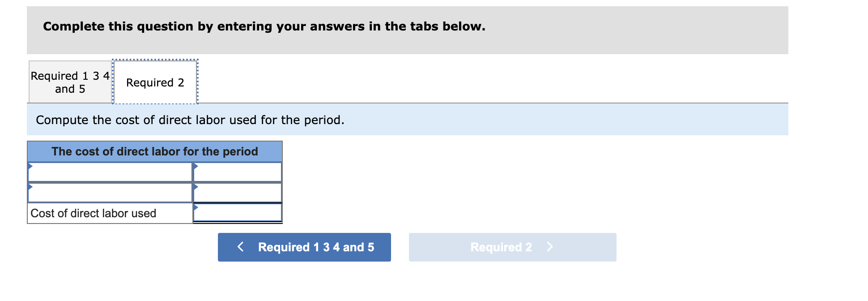This screenshot has height=301, width=868.
Task: Click the blue flag icon in first label cell
Action: [x=30, y=167]
